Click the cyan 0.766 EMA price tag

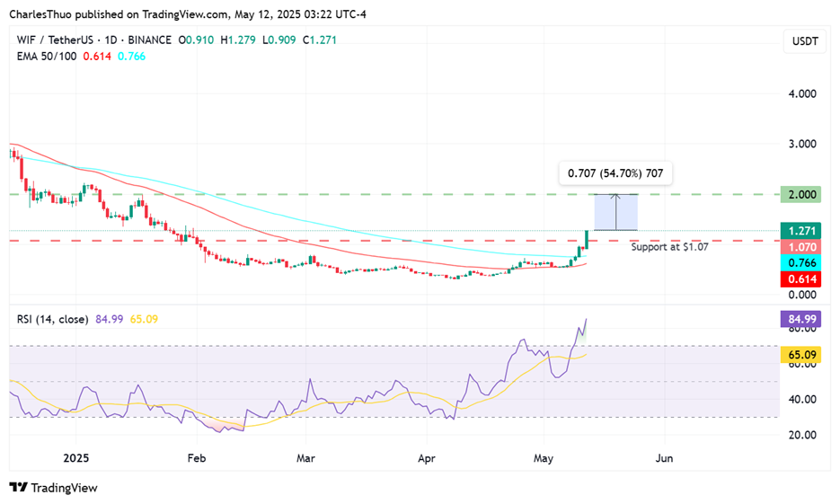click(801, 262)
